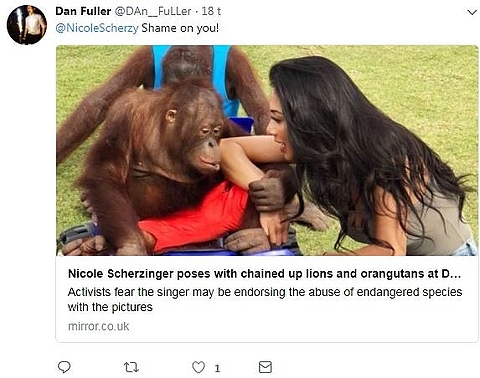Open the @NicoleScherzy mention link

[x=97, y=28]
